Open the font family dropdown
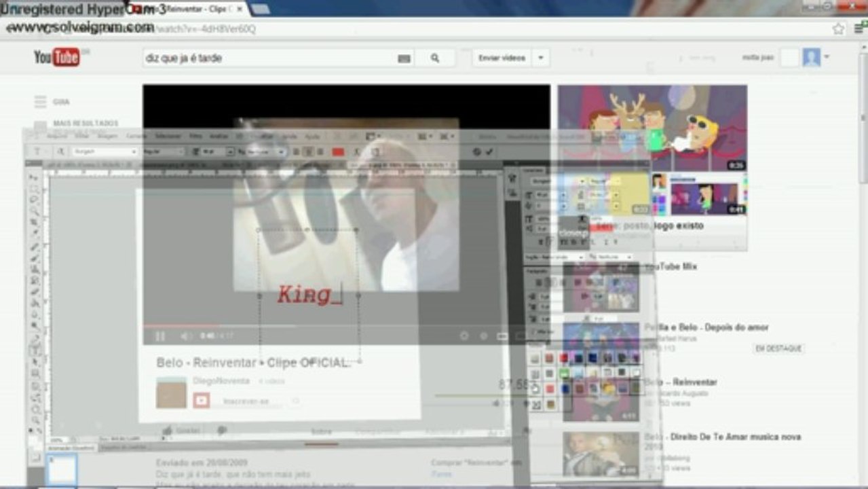The image size is (868, 489). (134, 151)
